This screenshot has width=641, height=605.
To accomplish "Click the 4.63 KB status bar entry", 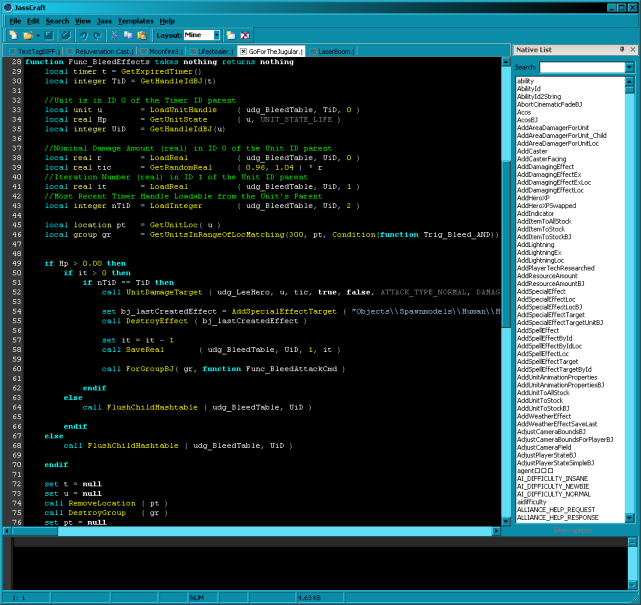I will pos(309,598).
